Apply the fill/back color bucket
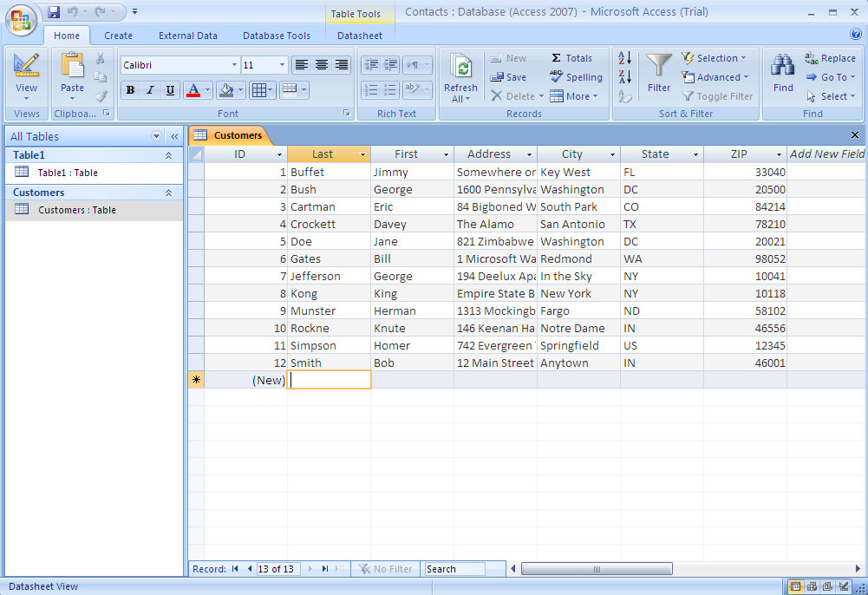Viewport: 868px width, 595px height. pyautogui.click(x=226, y=89)
